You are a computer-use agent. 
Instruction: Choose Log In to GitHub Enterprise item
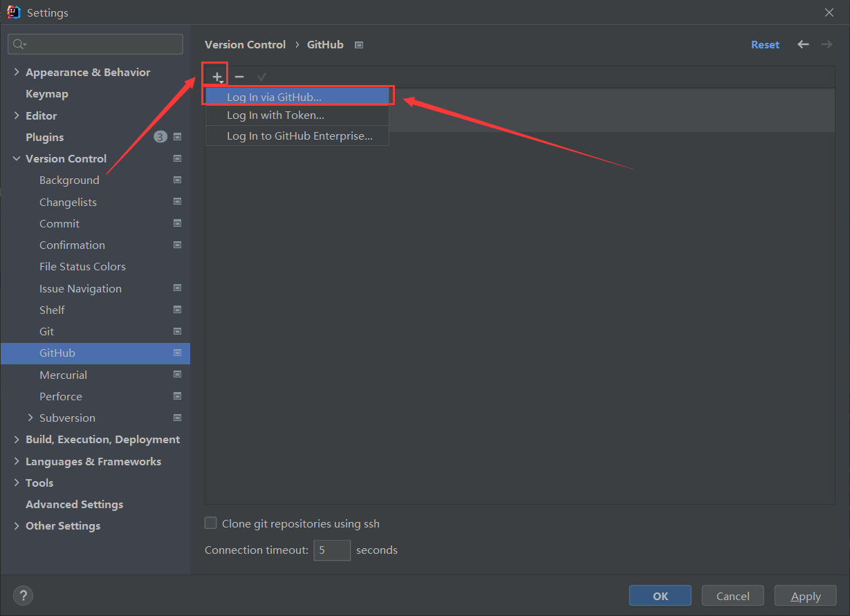(297, 136)
